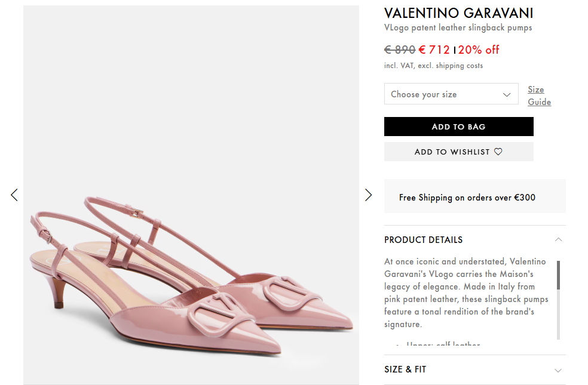
Task: Open the SIZE & FIT section heading
Action: [405, 369]
